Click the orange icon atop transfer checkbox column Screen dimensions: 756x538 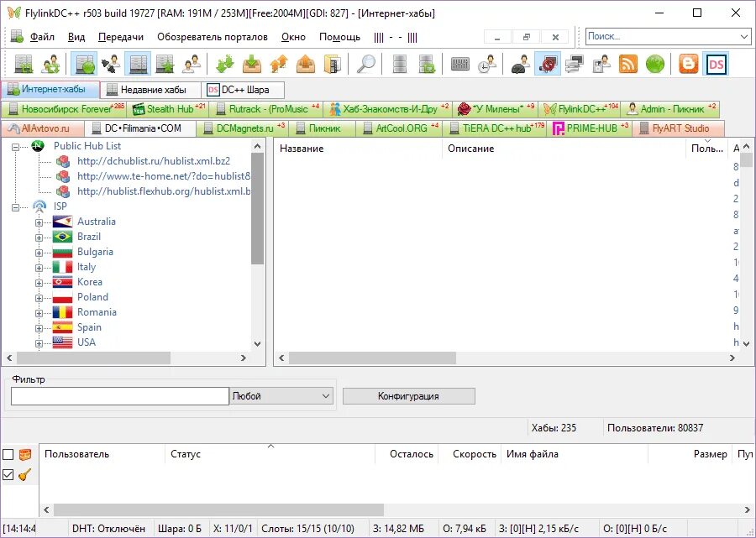(25, 454)
